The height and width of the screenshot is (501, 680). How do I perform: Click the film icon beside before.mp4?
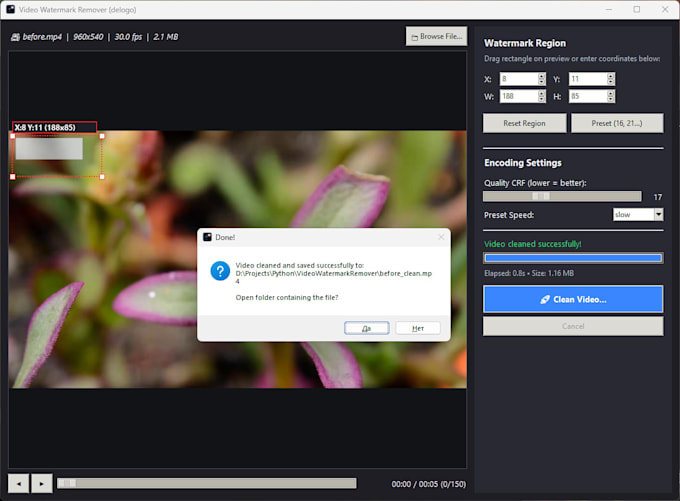point(15,37)
